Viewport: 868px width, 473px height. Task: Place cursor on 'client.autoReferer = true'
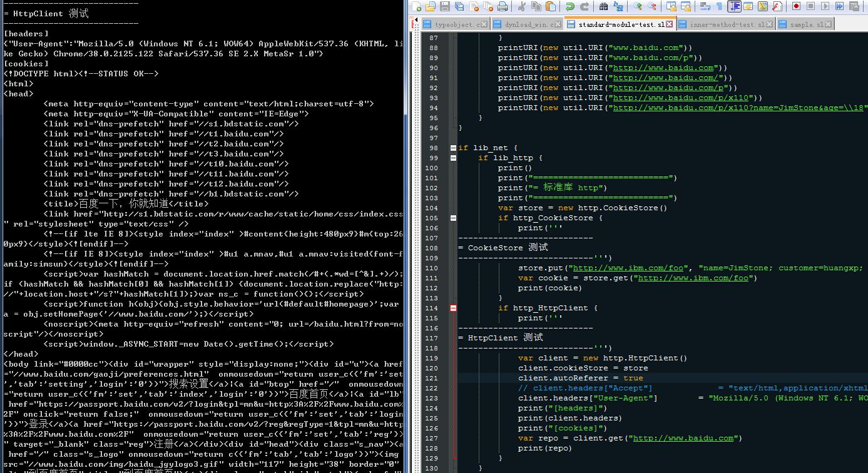[581, 378]
